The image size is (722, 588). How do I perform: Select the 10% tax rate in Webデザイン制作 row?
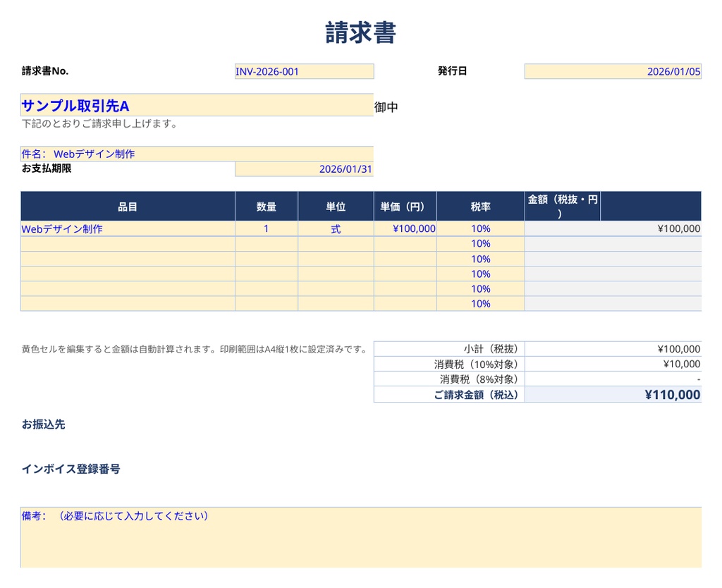[481, 229]
